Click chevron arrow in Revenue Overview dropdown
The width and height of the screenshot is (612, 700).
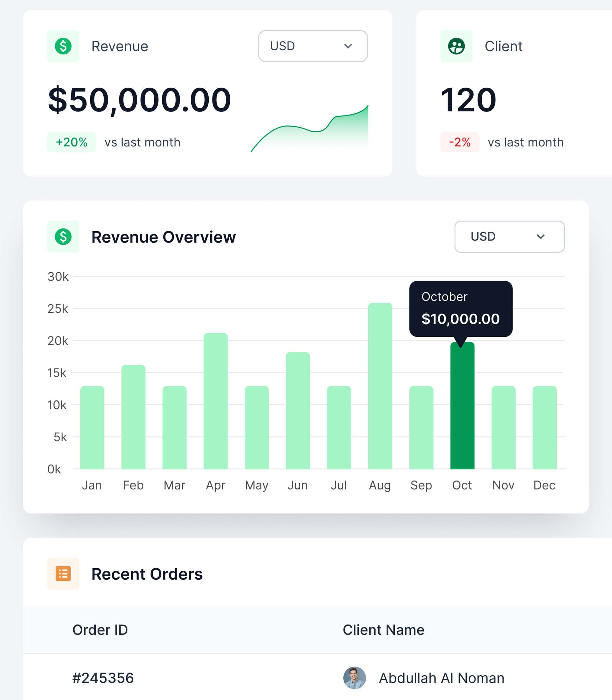[541, 237]
